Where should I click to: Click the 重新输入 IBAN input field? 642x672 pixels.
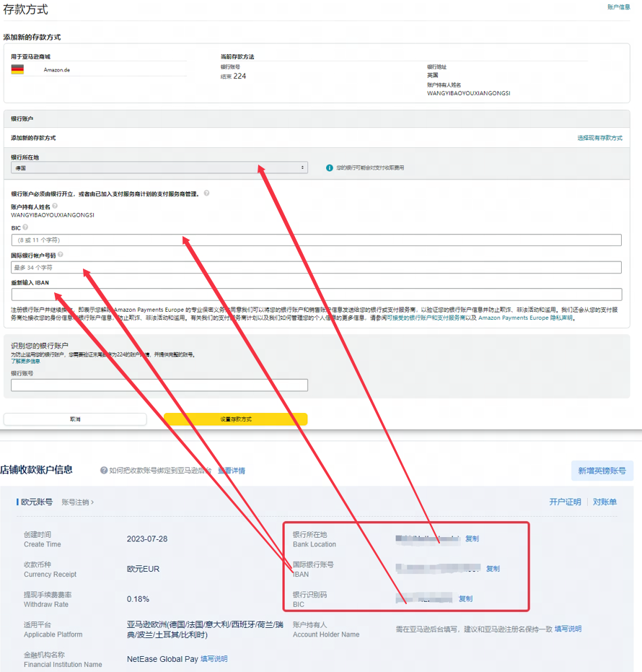316,294
